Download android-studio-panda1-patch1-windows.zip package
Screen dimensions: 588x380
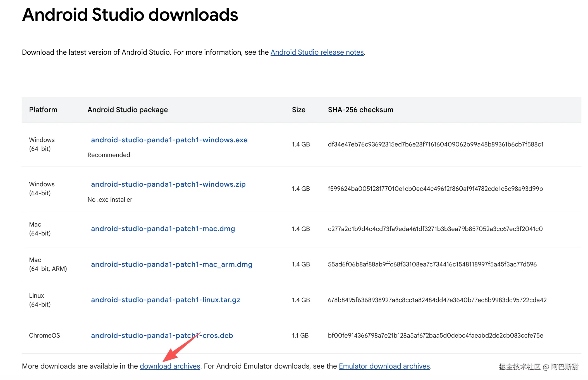point(168,184)
